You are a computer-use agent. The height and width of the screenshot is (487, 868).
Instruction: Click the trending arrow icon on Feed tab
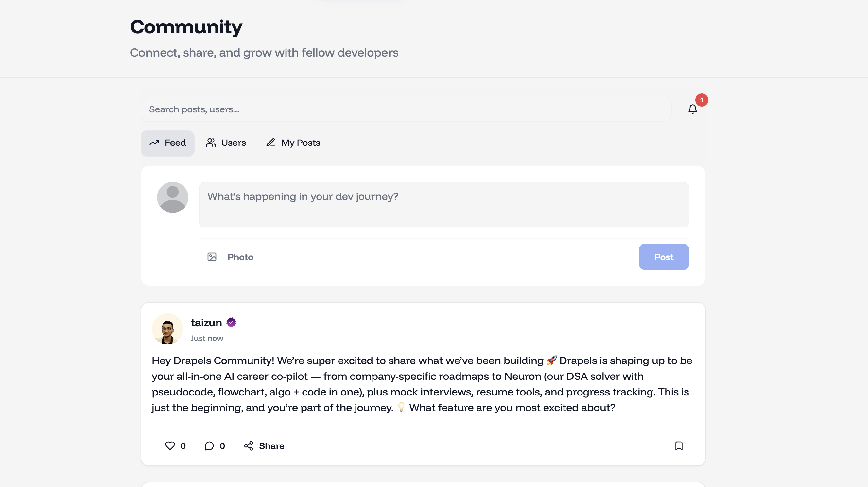(154, 143)
